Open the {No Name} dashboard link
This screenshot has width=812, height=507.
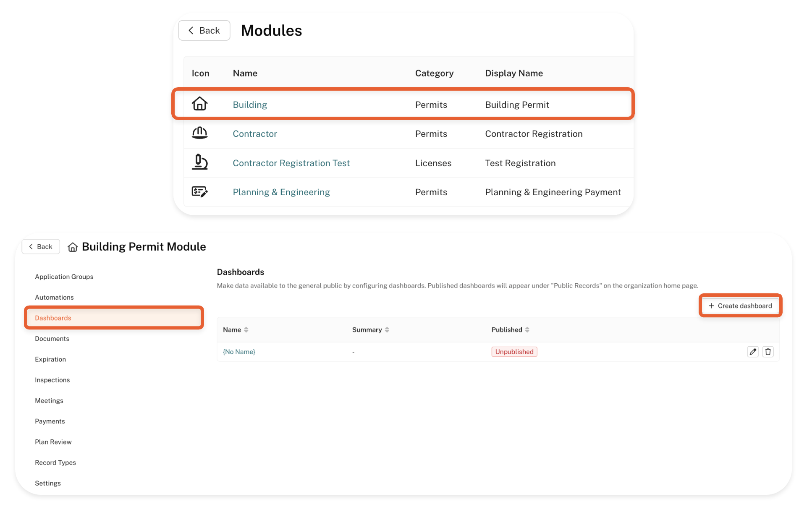pyautogui.click(x=239, y=352)
